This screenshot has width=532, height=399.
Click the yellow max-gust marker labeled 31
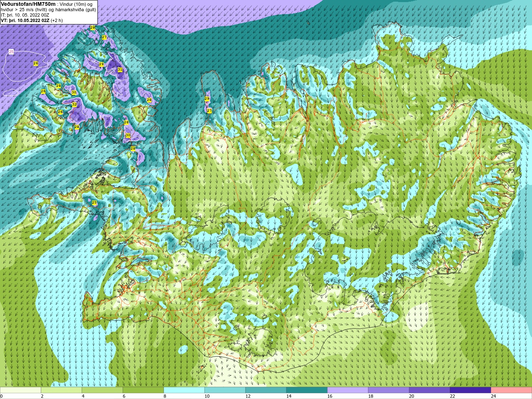click(120, 69)
